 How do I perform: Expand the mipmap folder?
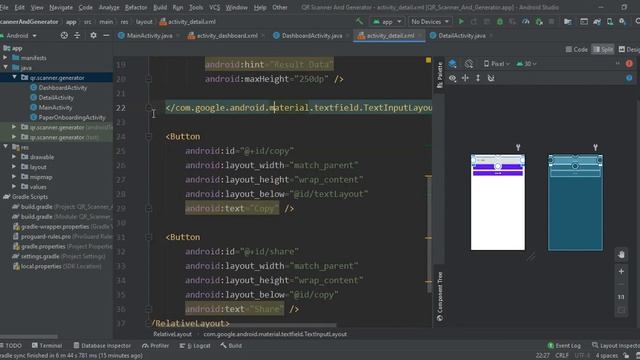pyautogui.click(x=14, y=177)
